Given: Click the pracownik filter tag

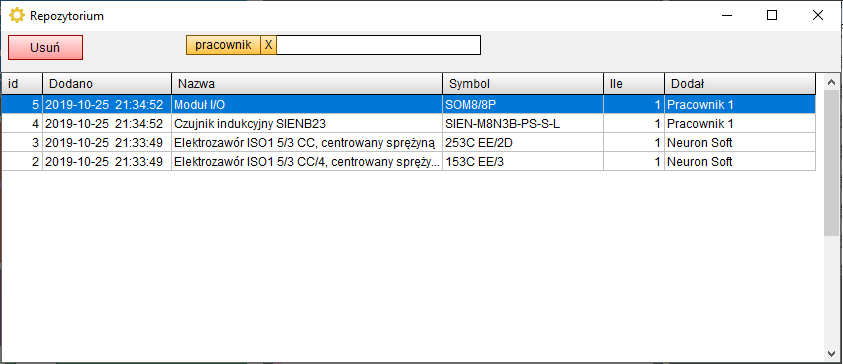Looking at the screenshot, I should 223,45.
